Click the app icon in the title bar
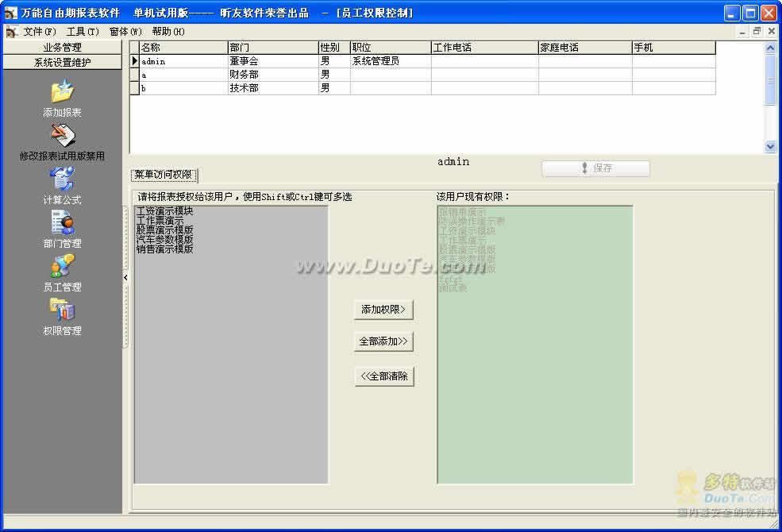782x532 pixels. point(10,13)
